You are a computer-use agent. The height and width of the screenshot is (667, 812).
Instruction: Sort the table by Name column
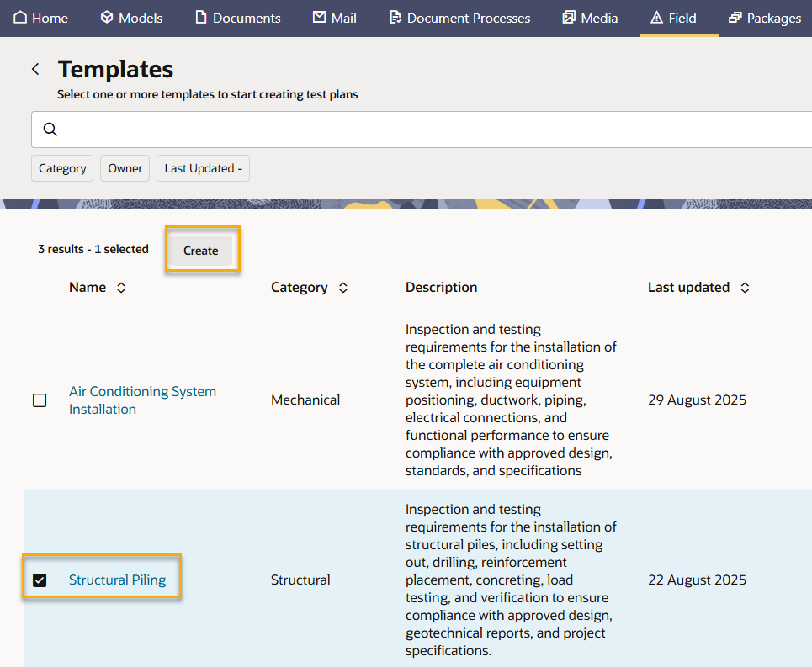click(x=121, y=288)
